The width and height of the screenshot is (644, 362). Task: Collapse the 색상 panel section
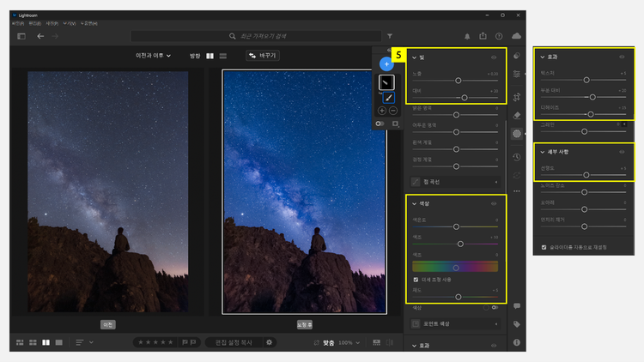[415, 203]
